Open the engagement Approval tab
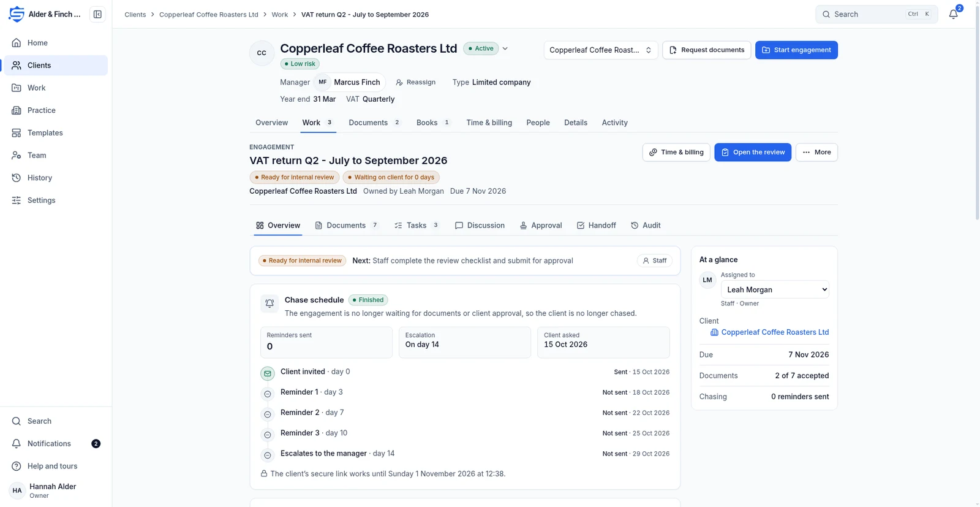The height and width of the screenshot is (507, 980). pos(541,226)
